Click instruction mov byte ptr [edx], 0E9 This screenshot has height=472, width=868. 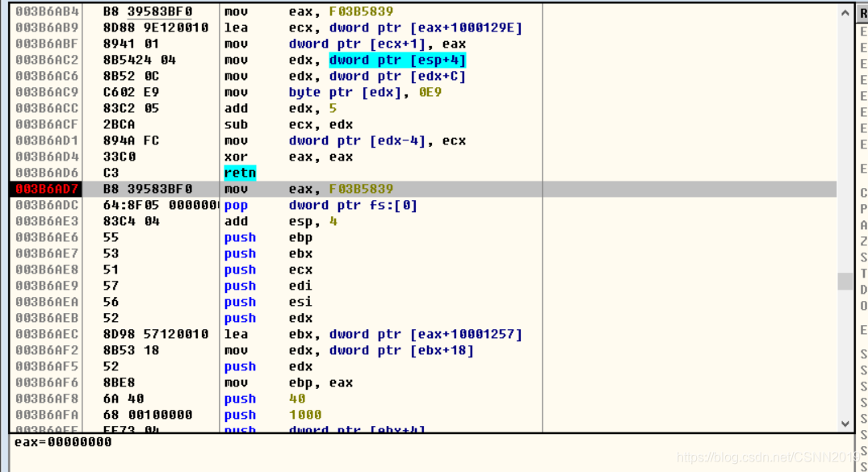pyautogui.click(x=333, y=93)
